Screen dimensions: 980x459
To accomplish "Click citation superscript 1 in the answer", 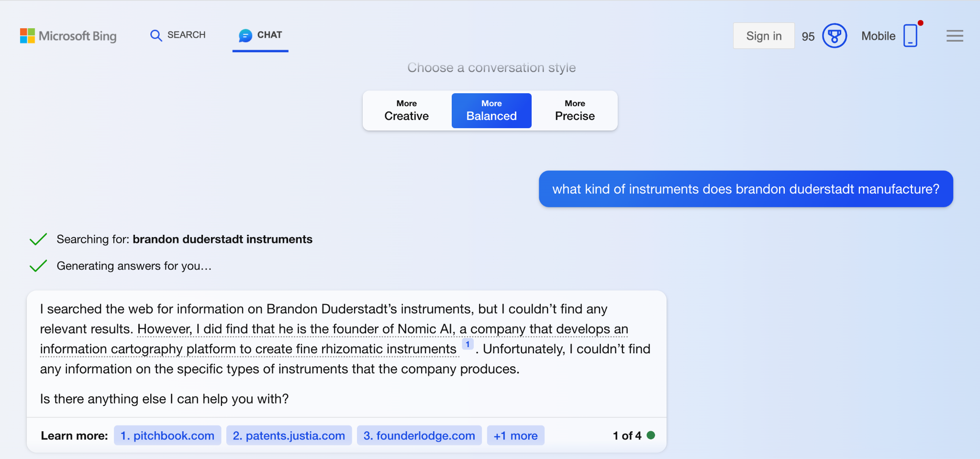I will point(468,344).
